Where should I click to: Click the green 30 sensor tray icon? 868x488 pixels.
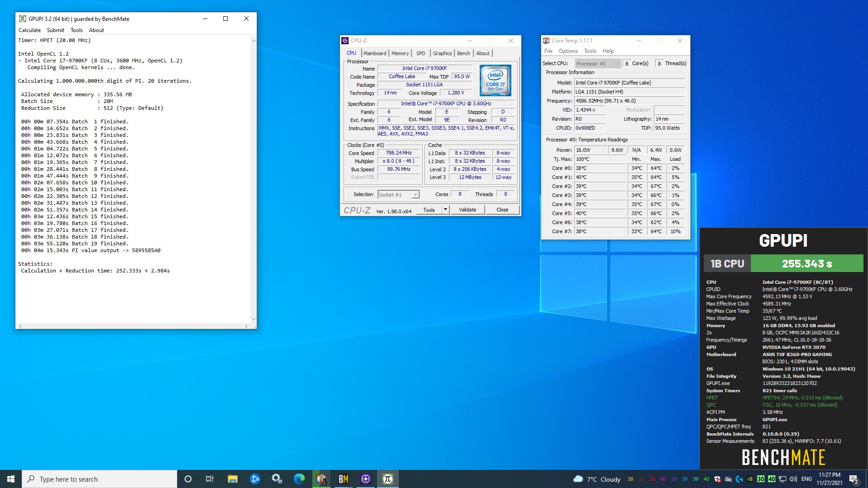coord(761,479)
